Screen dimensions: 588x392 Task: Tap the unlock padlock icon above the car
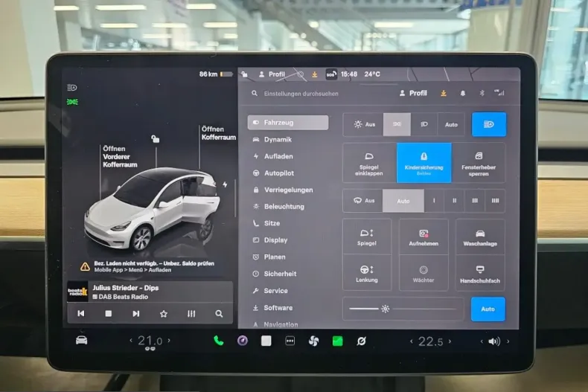(x=156, y=139)
